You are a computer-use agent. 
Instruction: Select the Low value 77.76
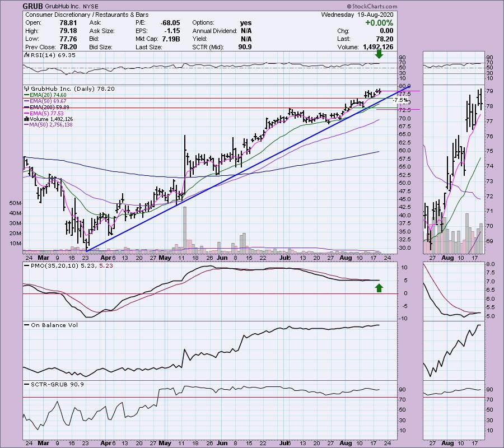pyautogui.click(x=68, y=39)
